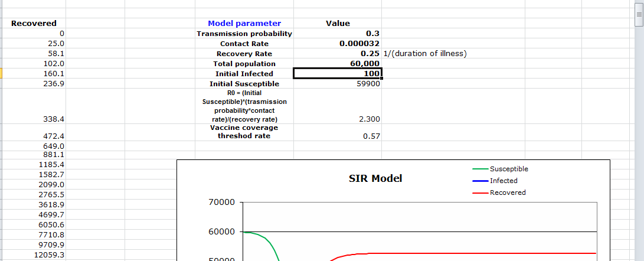Click the Recovered column header
The image size is (644, 261).
pyautogui.click(x=34, y=24)
